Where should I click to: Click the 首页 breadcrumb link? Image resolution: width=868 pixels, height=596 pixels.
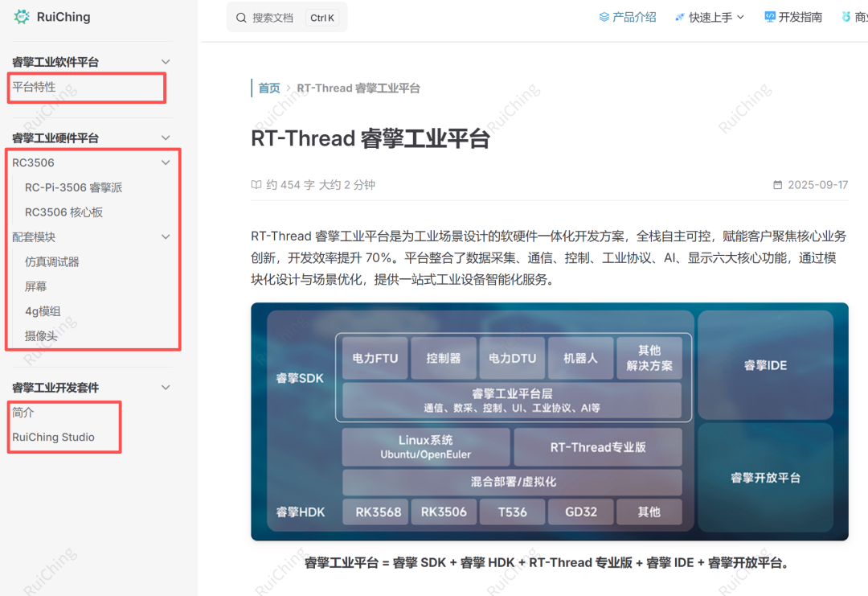[x=269, y=88]
